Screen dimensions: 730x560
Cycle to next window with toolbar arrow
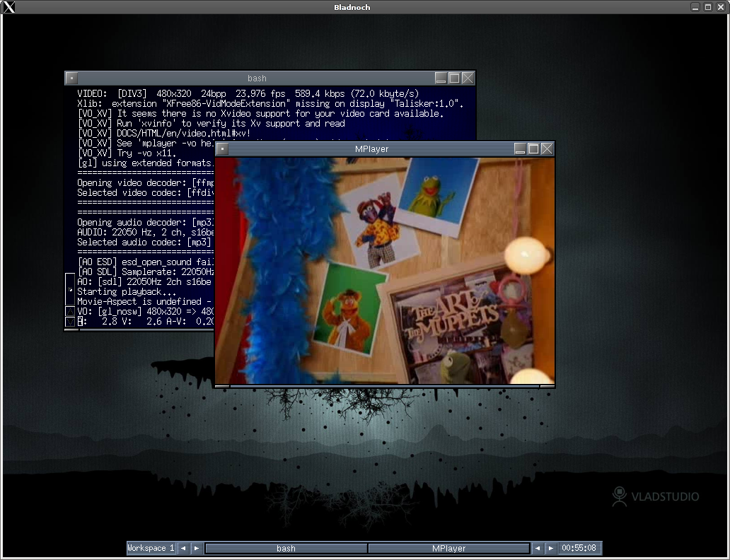click(x=550, y=548)
